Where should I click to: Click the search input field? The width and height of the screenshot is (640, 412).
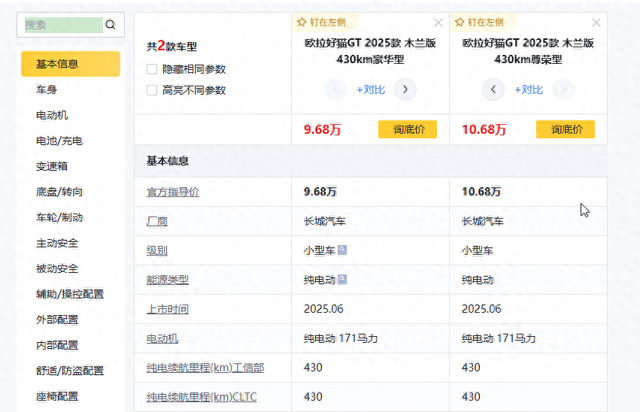click(63, 25)
